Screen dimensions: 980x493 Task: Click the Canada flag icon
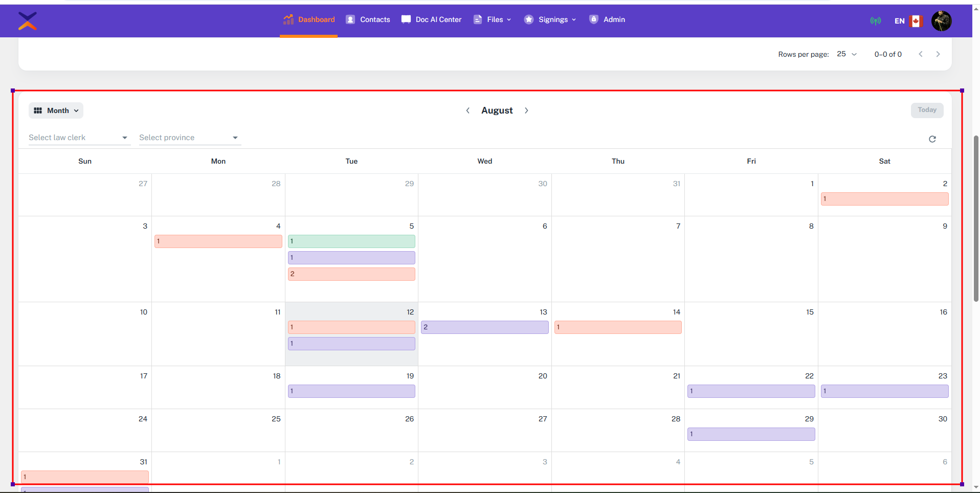point(916,21)
